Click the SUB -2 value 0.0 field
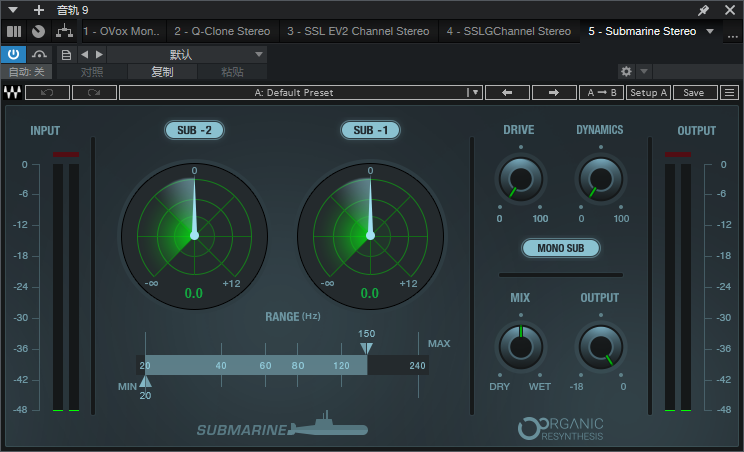744x452 pixels. [194, 293]
